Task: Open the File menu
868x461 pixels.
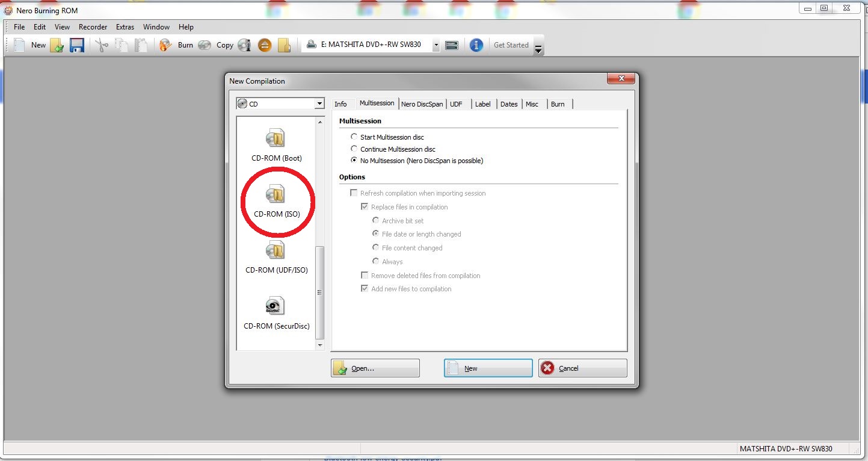Action: point(19,27)
